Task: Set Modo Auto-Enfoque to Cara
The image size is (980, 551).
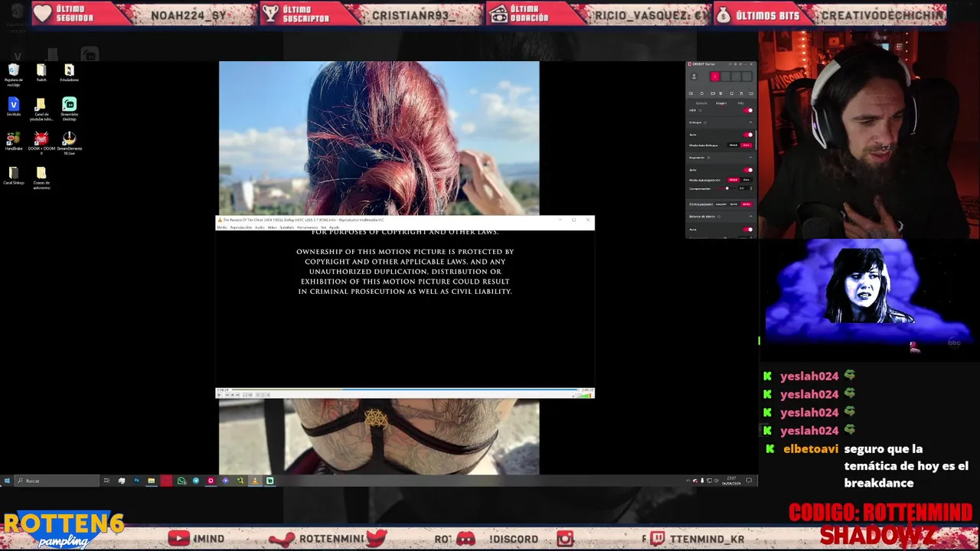Action: [746, 145]
